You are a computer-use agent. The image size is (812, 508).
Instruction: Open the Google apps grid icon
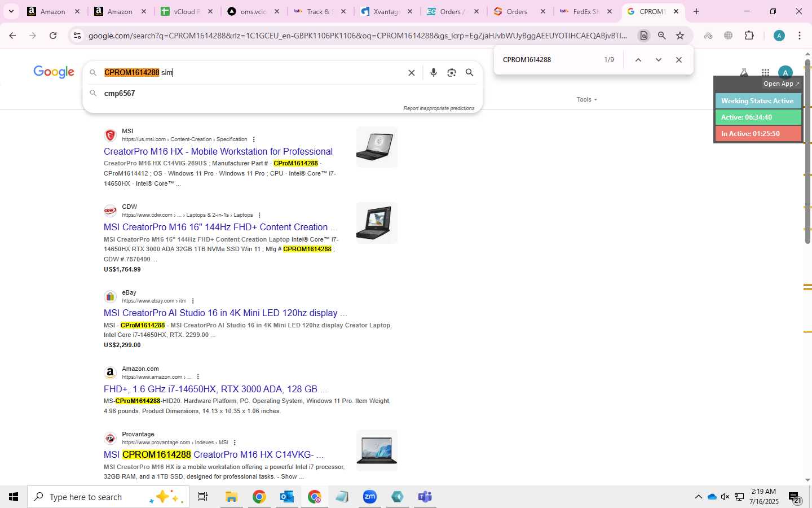click(x=765, y=72)
